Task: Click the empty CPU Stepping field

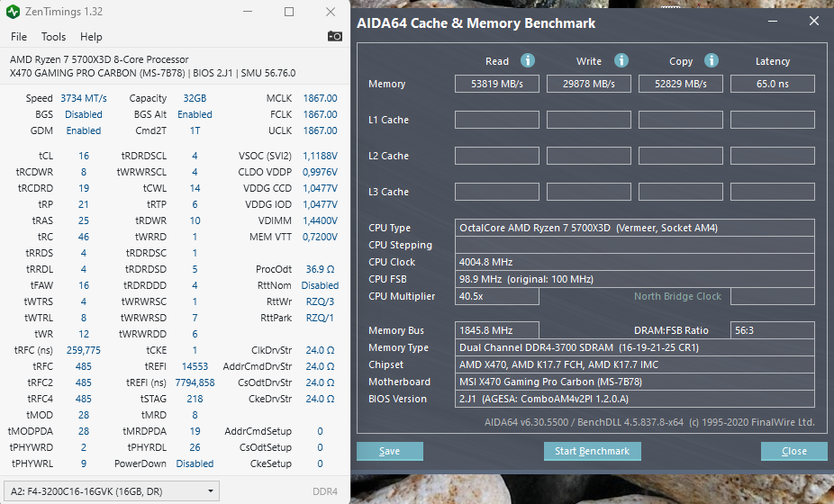Action: (635, 245)
